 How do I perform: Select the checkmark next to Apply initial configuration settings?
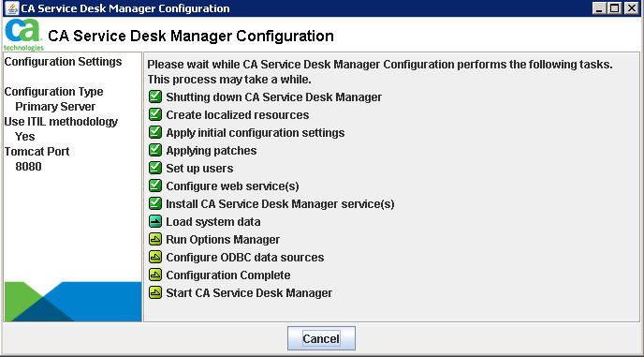(x=154, y=132)
